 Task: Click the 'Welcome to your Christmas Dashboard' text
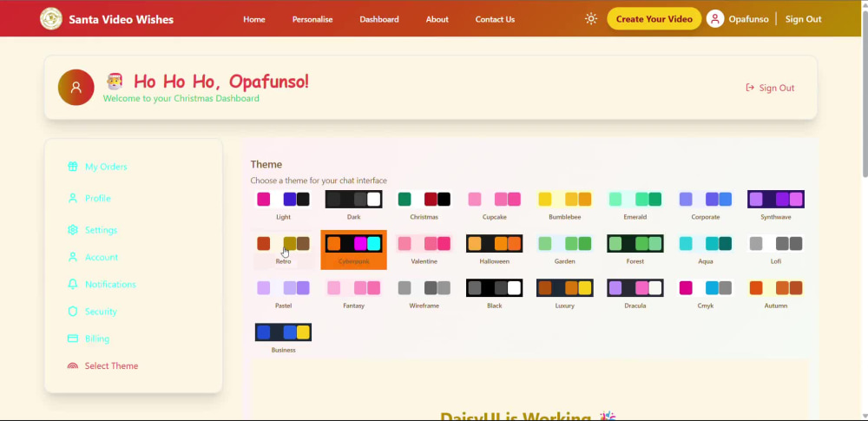pyautogui.click(x=181, y=99)
